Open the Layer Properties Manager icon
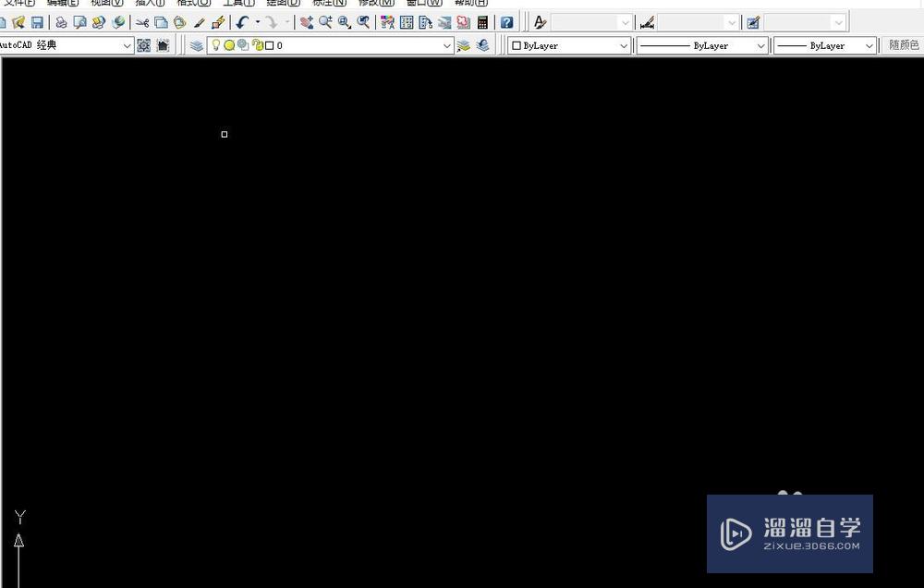The height and width of the screenshot is (588, 924). pos(195,44)
